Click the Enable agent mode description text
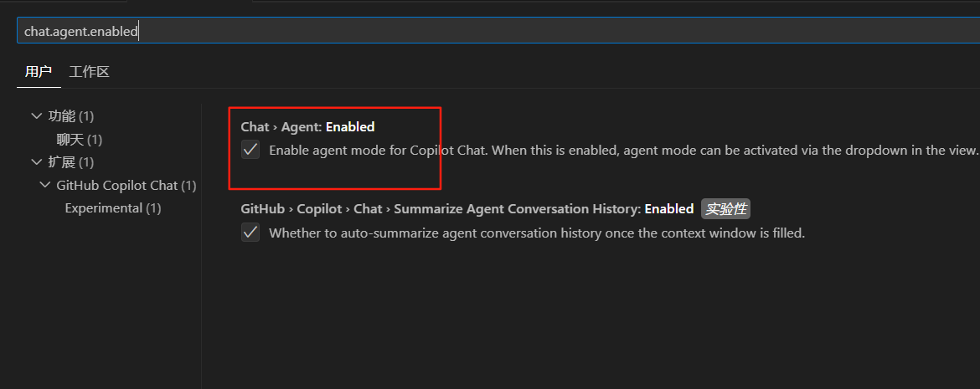 (x=622, y=150)
